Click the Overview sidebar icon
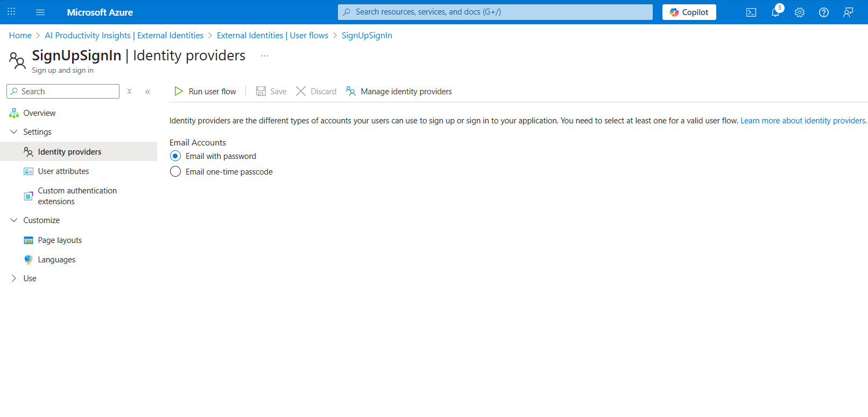Screen dimensions: 868x417 pyautogui.click(x=14, y=113)
